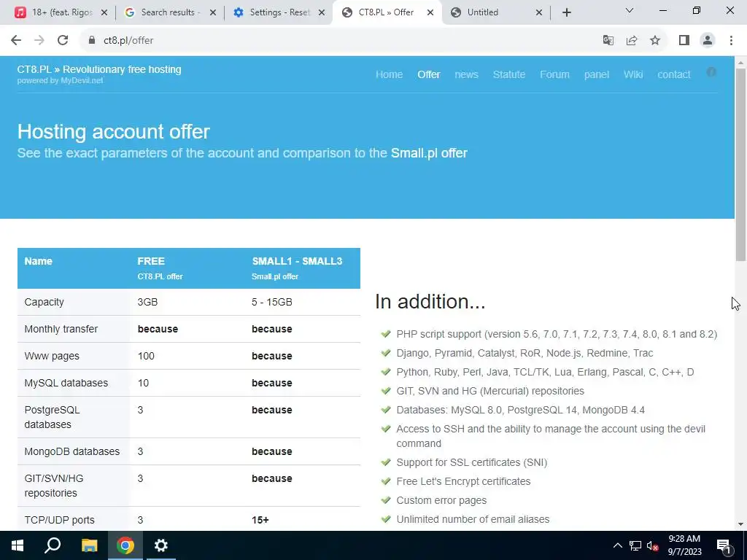Click the CT8.PL » Revolutionary free hosting logo
Image resolution: width=747 pixels, height=560 pixels.
coord(99,69)
